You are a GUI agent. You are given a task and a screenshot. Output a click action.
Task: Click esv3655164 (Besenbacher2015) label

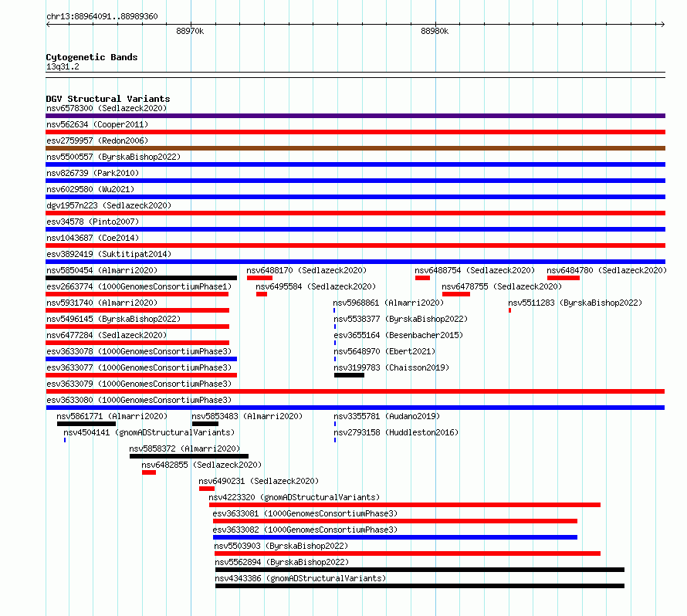coord(398,335)
